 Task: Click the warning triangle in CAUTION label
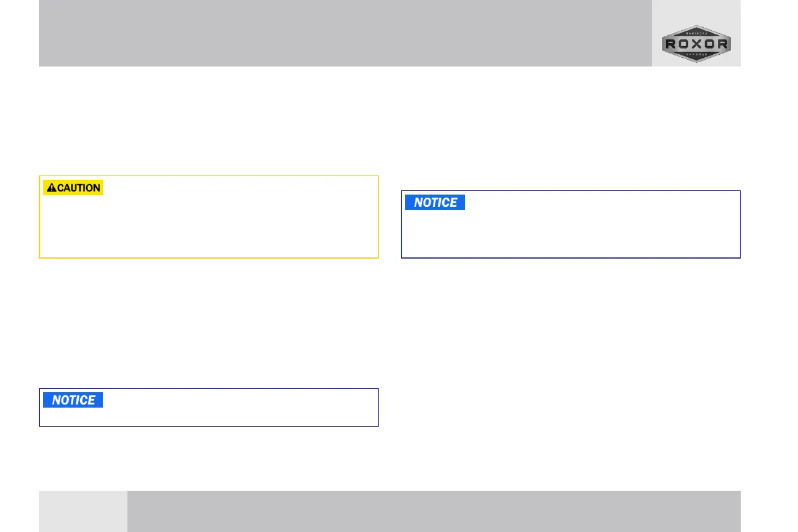(x=51, y=188)
